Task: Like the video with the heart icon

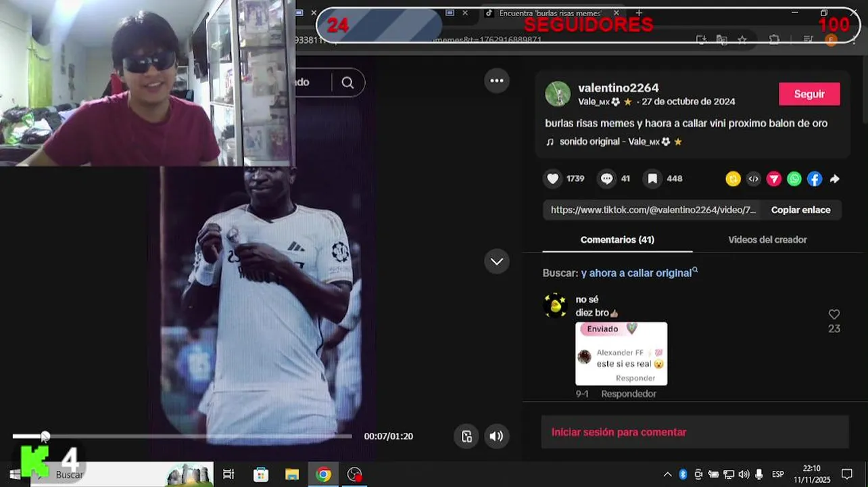Action: (x=553, y=179)
